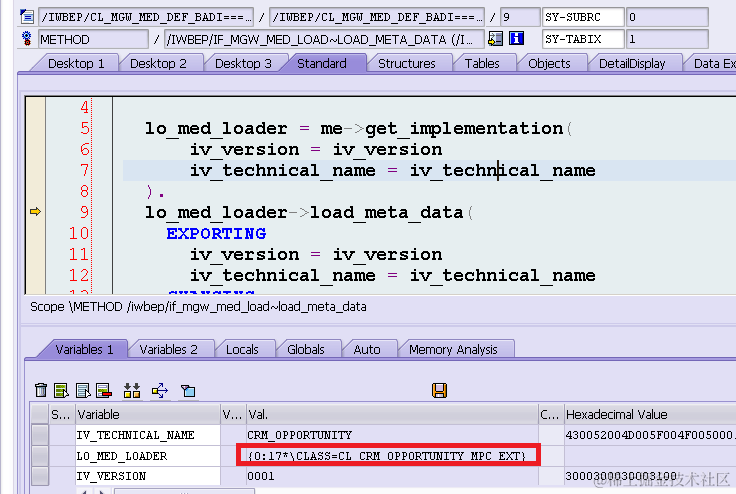Viewport: 736px width, 494px height.
Task: Select the Standard tab
Action: pyautogui.click(x=322, y=63)
